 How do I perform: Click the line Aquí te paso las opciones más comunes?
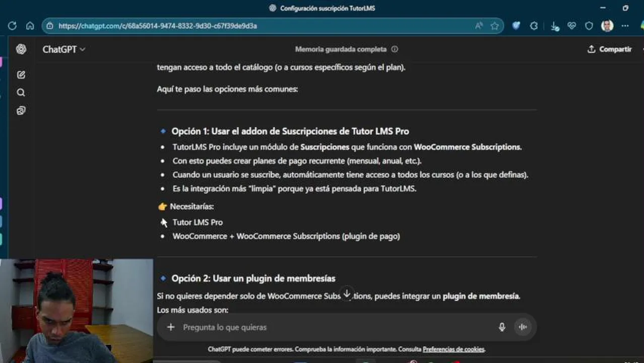coord(227,89)
